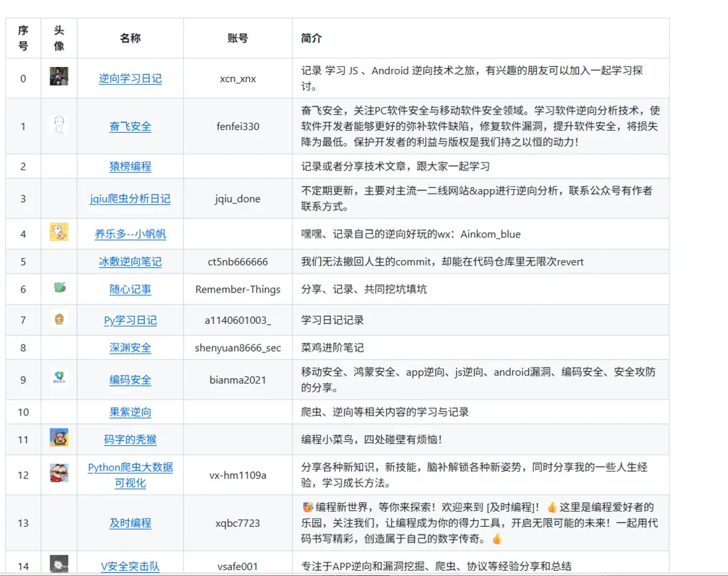Click the description starting 不定期更新

click(477, 199)
